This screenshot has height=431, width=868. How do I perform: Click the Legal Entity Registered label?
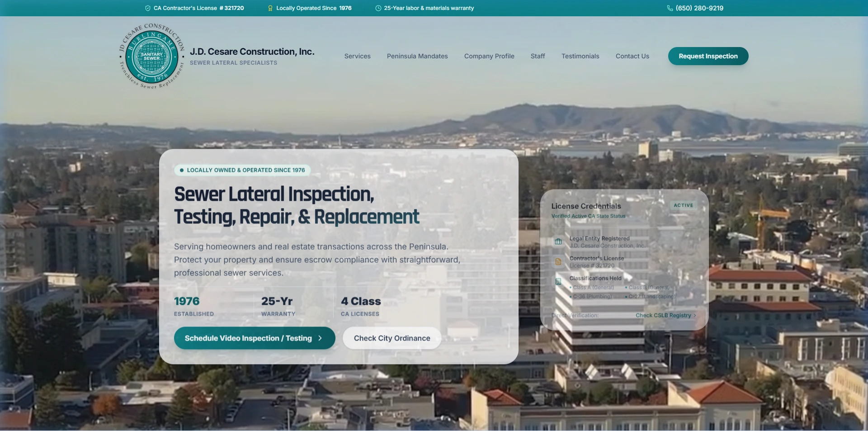click(x=599, y=238)
